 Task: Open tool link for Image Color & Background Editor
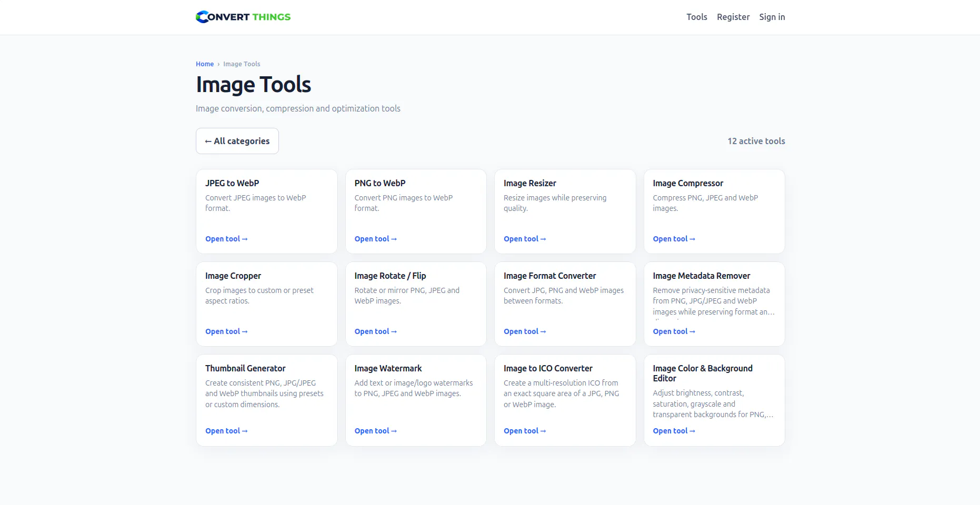[x=674, y=431]
